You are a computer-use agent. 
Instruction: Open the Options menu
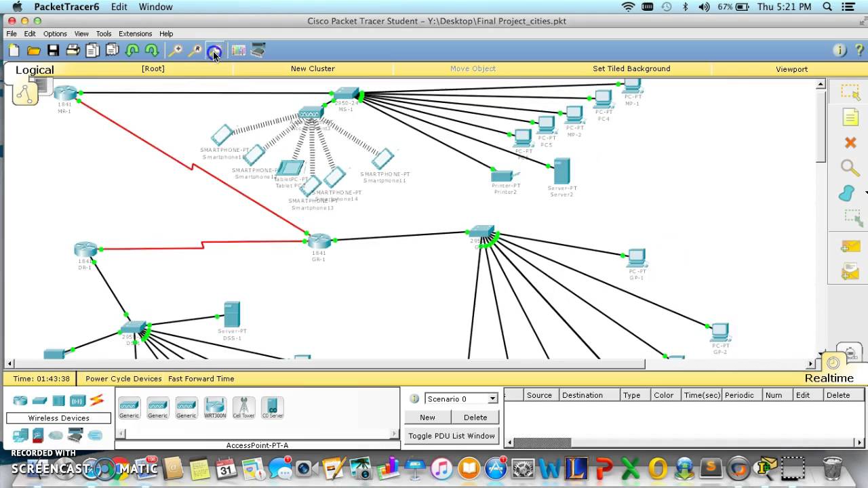click(55, 33)
